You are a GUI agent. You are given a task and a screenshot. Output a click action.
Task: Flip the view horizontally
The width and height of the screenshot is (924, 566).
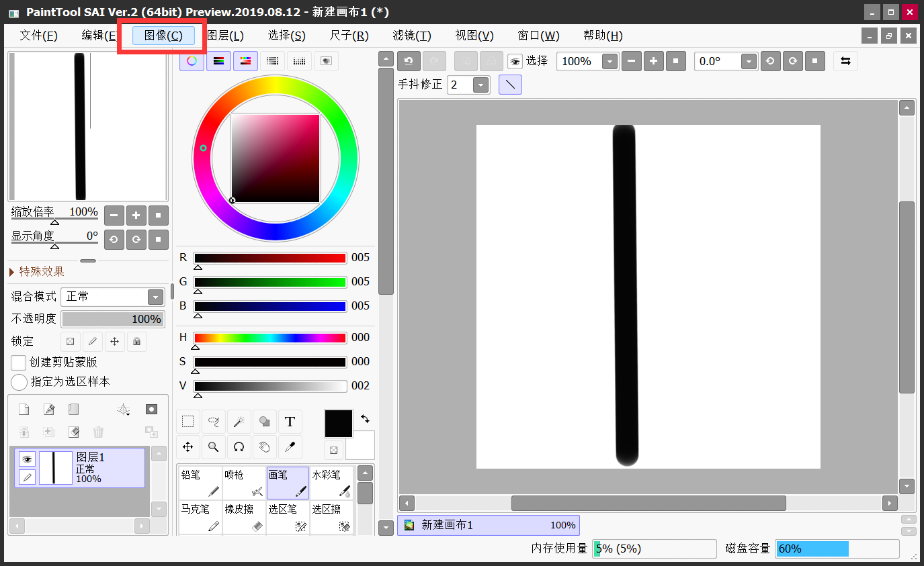[845, 61]
